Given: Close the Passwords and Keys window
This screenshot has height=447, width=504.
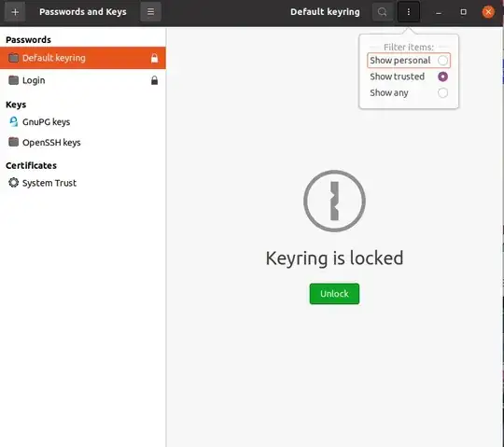Looking at the screenshot, I should 488,12.
